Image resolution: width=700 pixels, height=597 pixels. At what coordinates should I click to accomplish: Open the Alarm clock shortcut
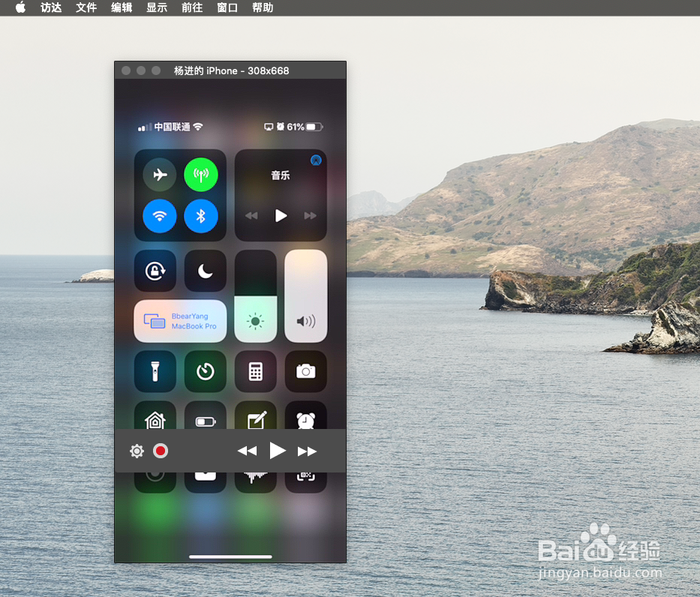click(x=306, y=415)
